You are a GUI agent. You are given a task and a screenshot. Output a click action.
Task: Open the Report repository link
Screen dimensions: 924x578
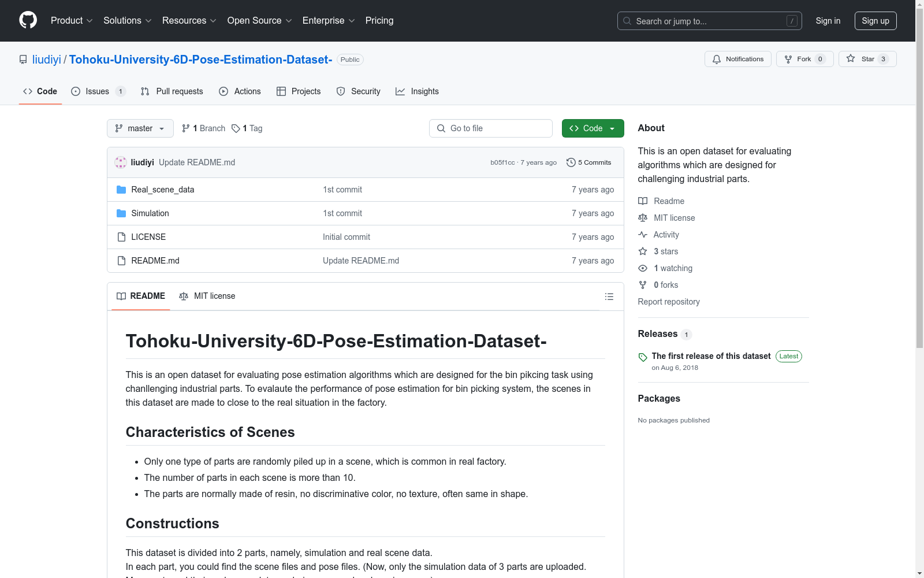pos(668,301)
